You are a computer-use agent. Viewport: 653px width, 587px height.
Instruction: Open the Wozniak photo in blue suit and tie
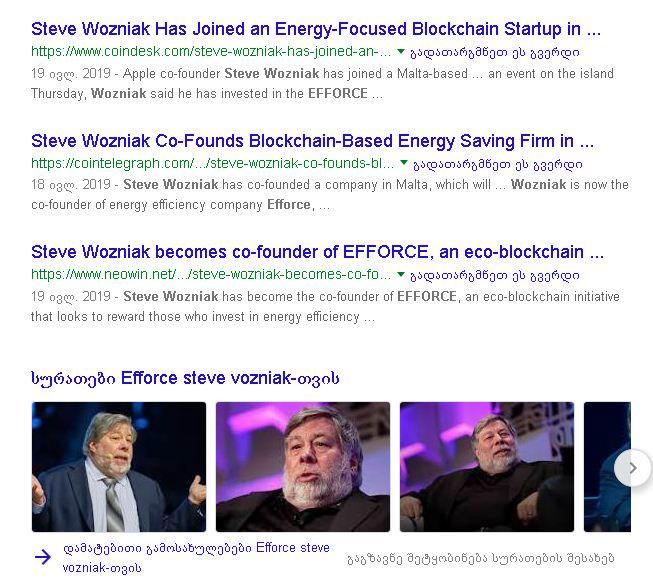click(119, 467)
